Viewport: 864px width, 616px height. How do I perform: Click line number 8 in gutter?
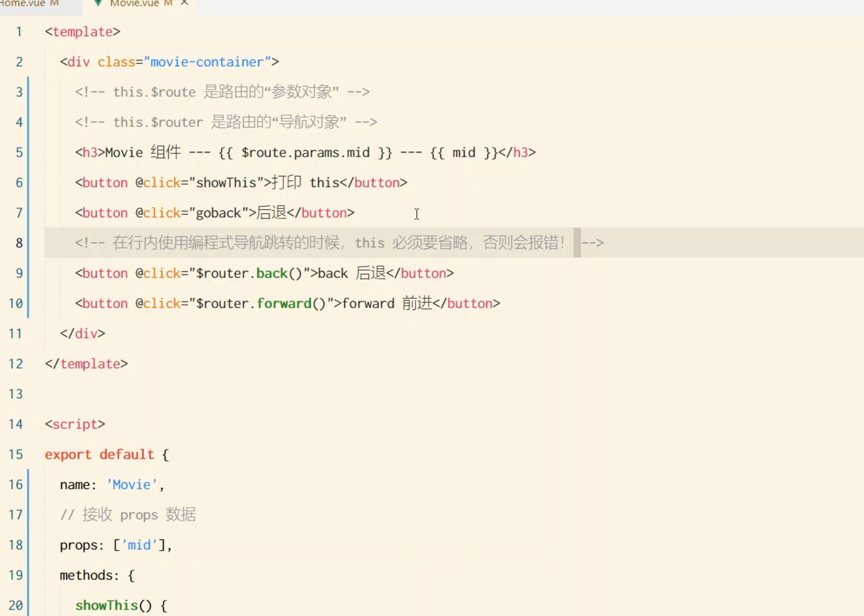point(19,243)
